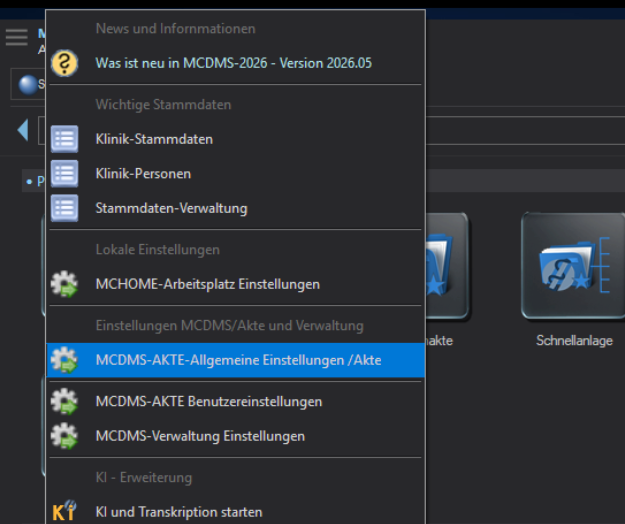Click the gear icon for MCDMS-AKTE Benutzereinstellungen
This screenshot has width=625, height=524.
pos(64,401)
